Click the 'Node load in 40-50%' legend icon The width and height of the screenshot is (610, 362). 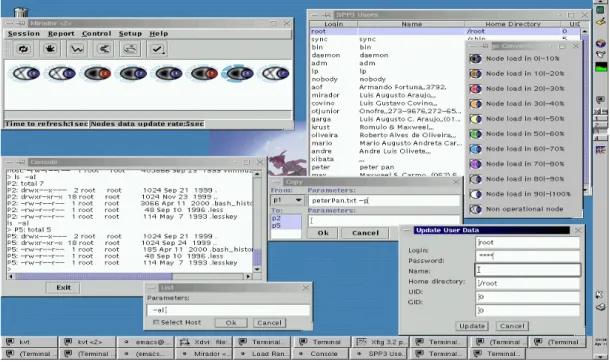tap(475, 119)
